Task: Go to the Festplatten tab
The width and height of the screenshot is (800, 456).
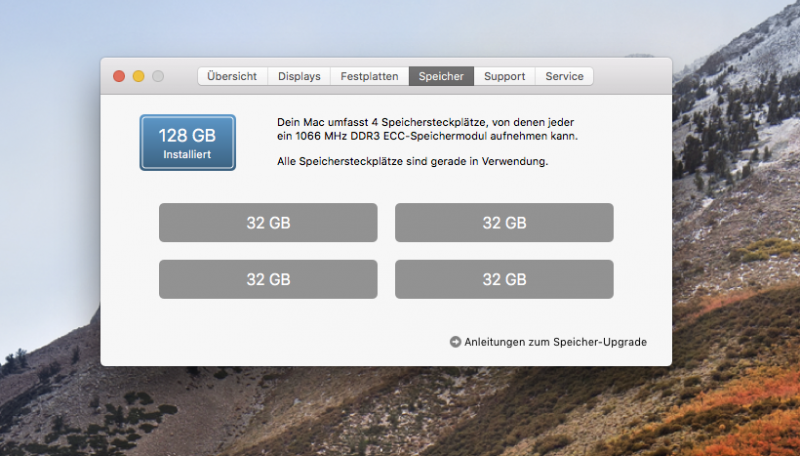Action: click(x=369, y=76)
